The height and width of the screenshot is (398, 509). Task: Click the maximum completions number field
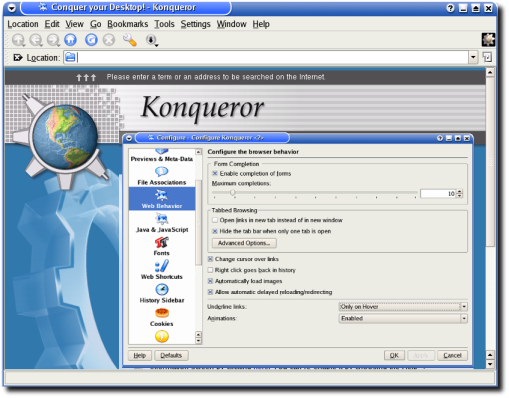tap(439, 194)
